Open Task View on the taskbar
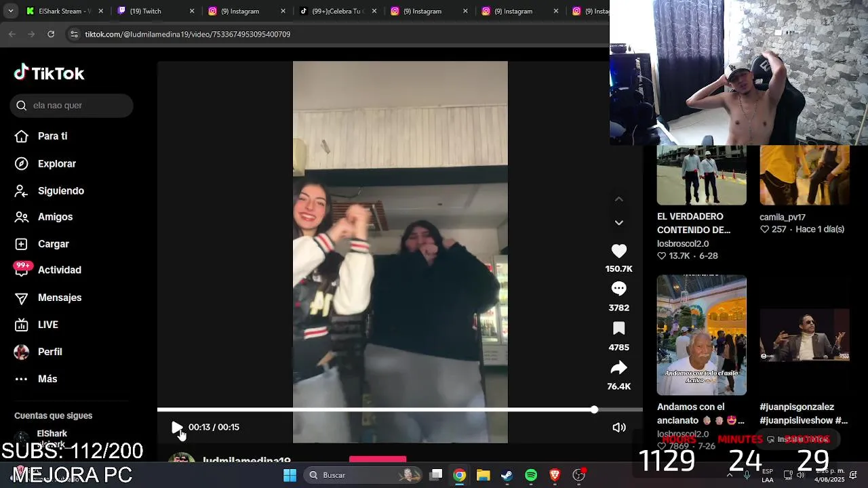868x488 pixels. (x=437, y=475)
